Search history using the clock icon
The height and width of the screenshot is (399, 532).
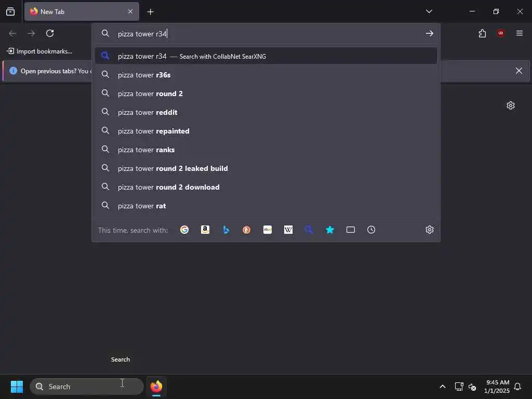pos(371,230)
